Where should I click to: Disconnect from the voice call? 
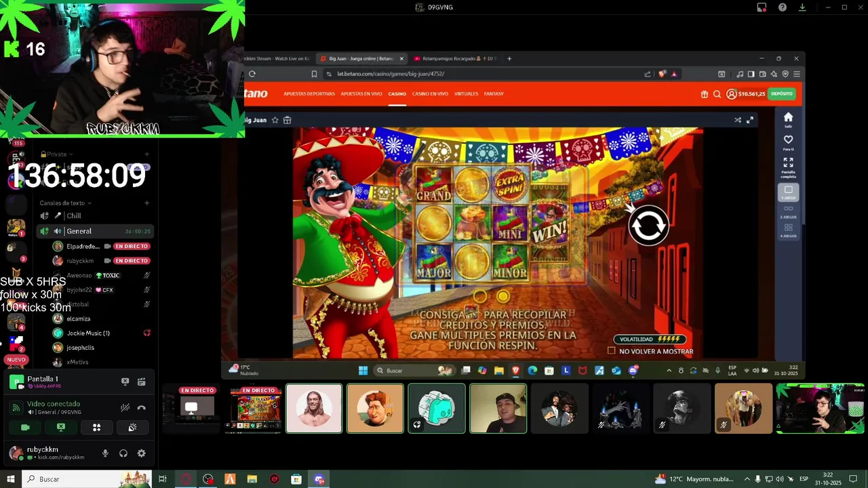coord(141,407)
